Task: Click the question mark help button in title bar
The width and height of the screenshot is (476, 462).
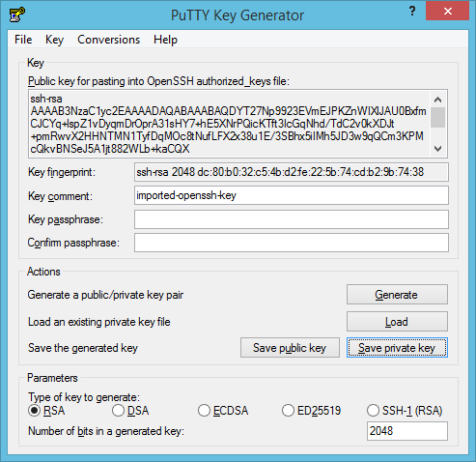Action: [x=412, y=12]
